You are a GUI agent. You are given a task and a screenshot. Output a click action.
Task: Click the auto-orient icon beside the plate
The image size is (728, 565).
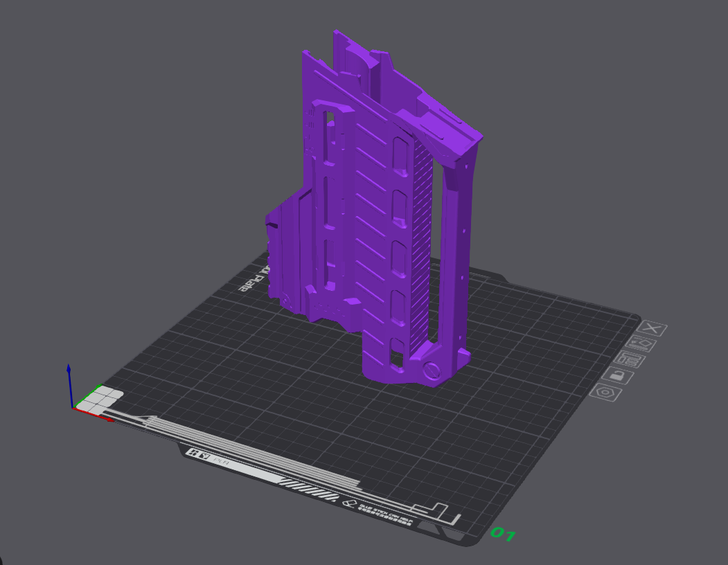[641, 344]
